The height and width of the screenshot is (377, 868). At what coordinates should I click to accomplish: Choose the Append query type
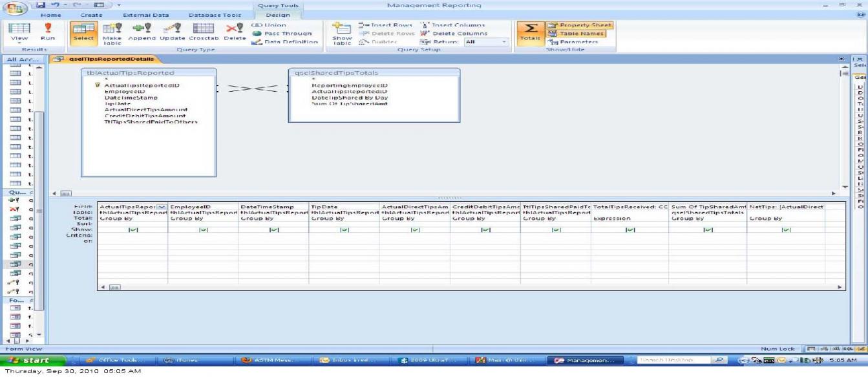[x=142, y=34]
